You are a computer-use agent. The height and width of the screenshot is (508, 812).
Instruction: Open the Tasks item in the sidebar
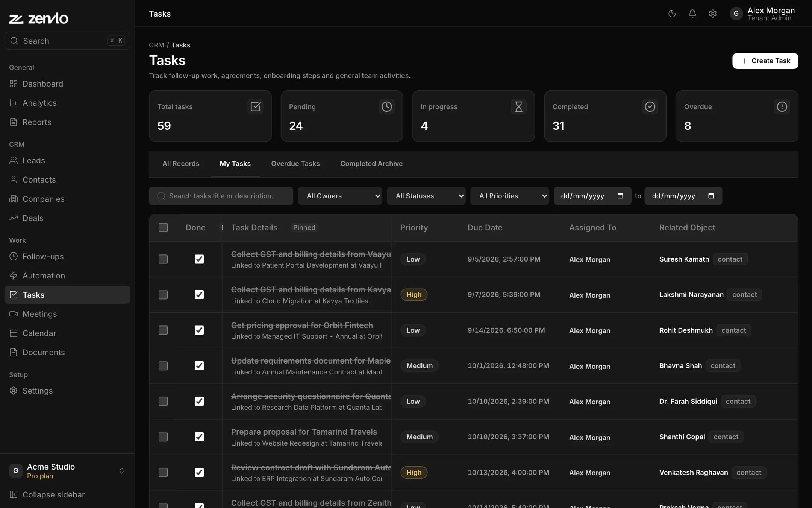(x=67, y=295)
